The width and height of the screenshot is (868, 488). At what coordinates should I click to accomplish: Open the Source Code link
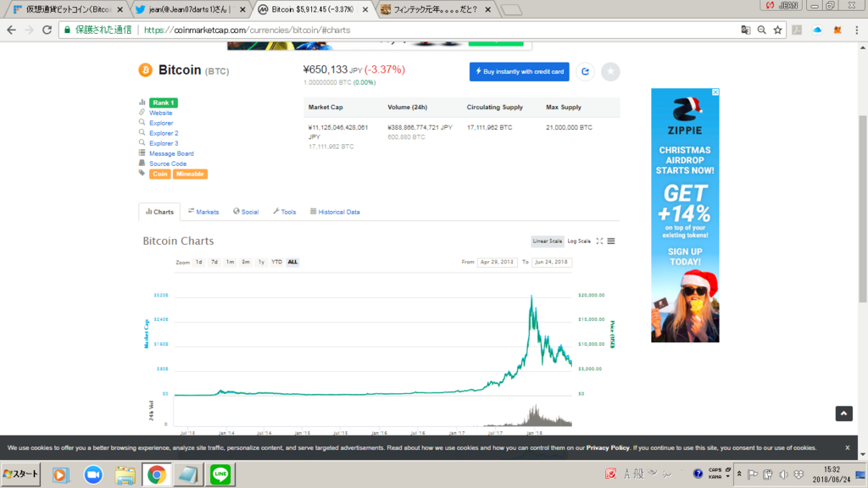click(168, 164)
